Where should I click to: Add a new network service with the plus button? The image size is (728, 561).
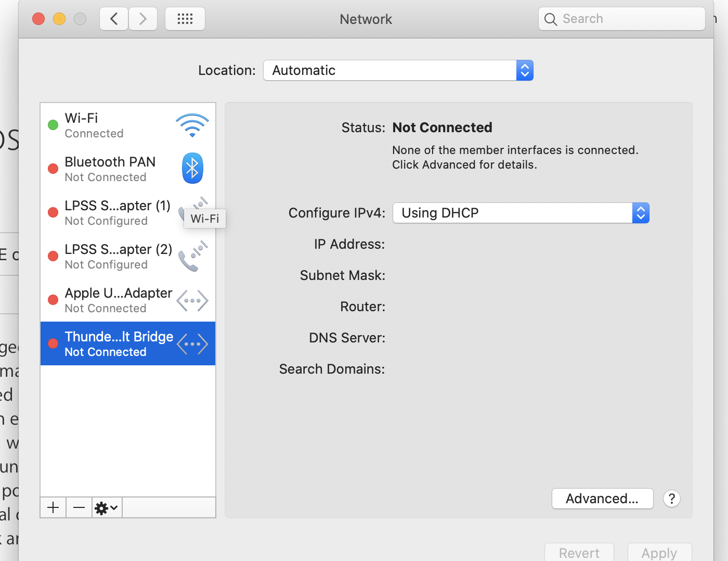click(x=53, y=507)
